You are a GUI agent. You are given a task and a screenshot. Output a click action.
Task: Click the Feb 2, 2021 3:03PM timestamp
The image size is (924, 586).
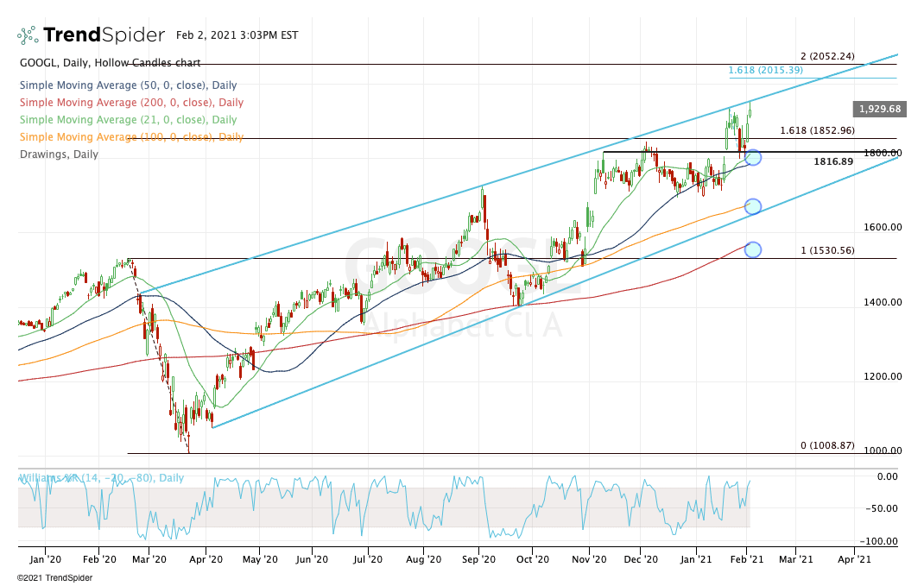[235, 35]
